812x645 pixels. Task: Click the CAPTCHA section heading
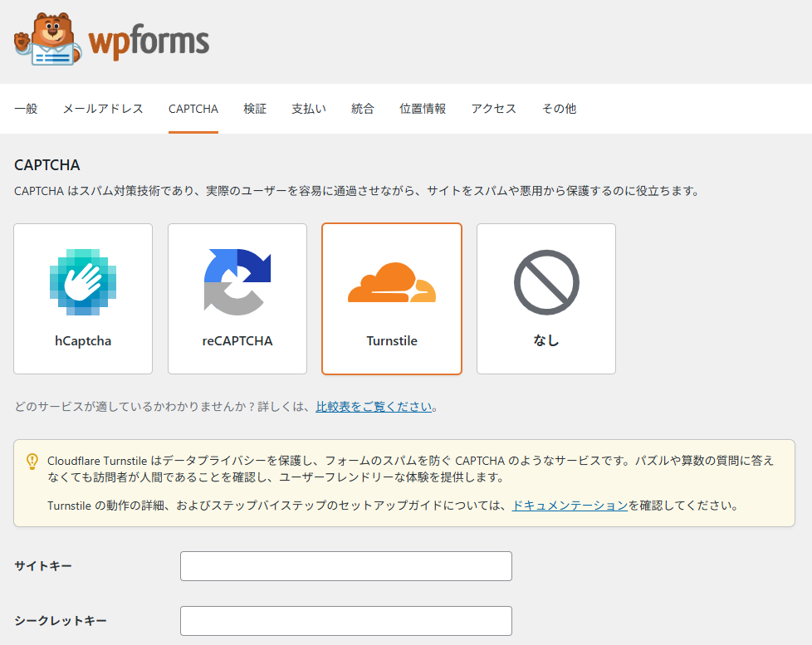click(47, 165)
